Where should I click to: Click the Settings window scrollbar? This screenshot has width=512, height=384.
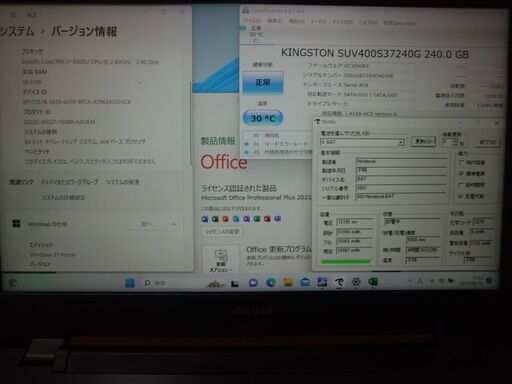pyautogui.click(x=191, y=123)
